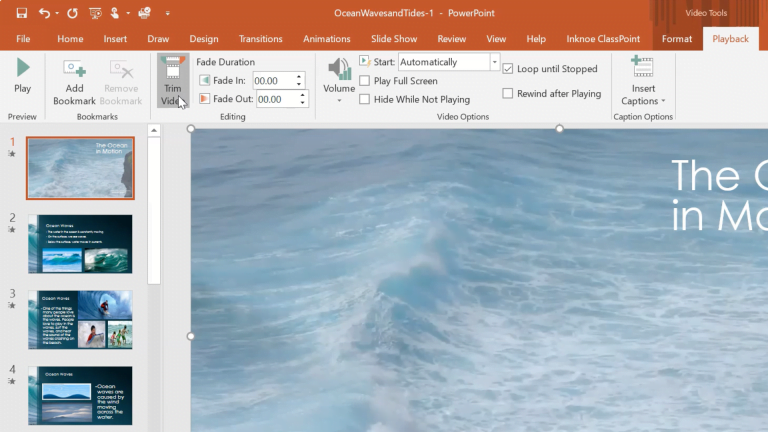Start presentation from beginning icon

95,13
